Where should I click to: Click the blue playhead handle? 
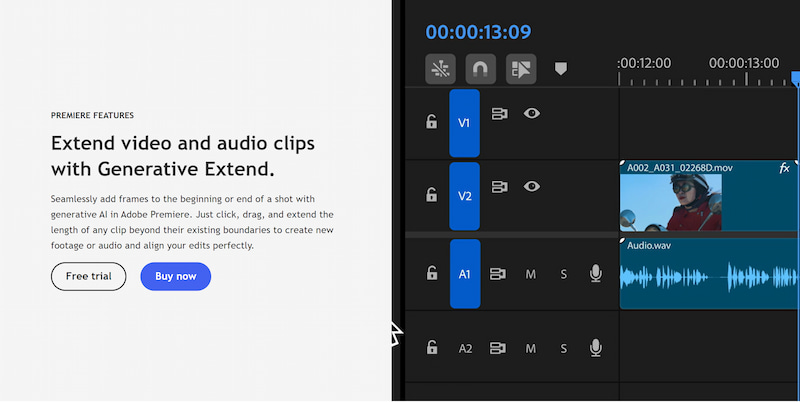pos(796,78)
